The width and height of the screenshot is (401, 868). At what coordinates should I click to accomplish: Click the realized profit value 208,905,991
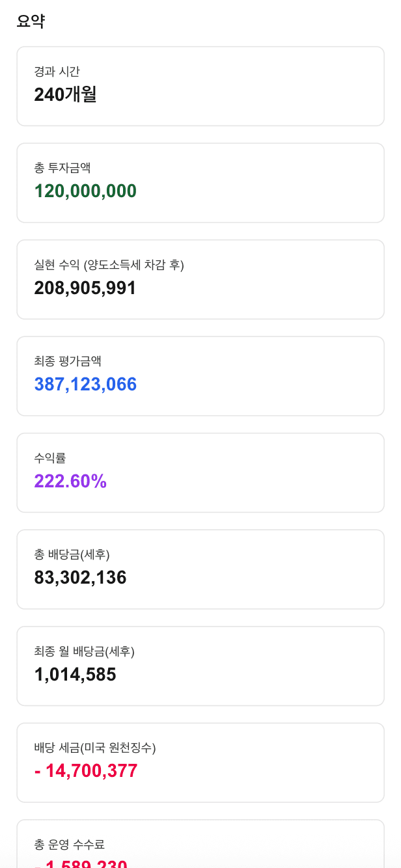pyautogui.click(x=85, y=288)
